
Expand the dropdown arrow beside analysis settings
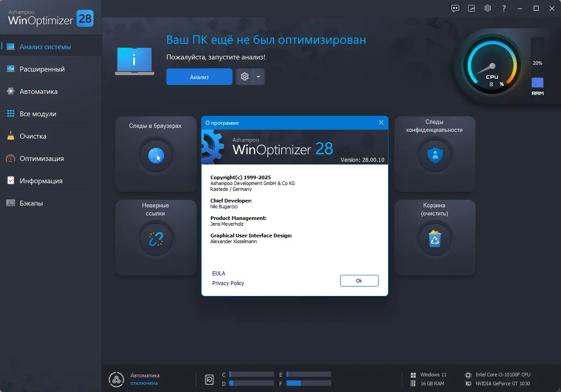coord(259,76)
